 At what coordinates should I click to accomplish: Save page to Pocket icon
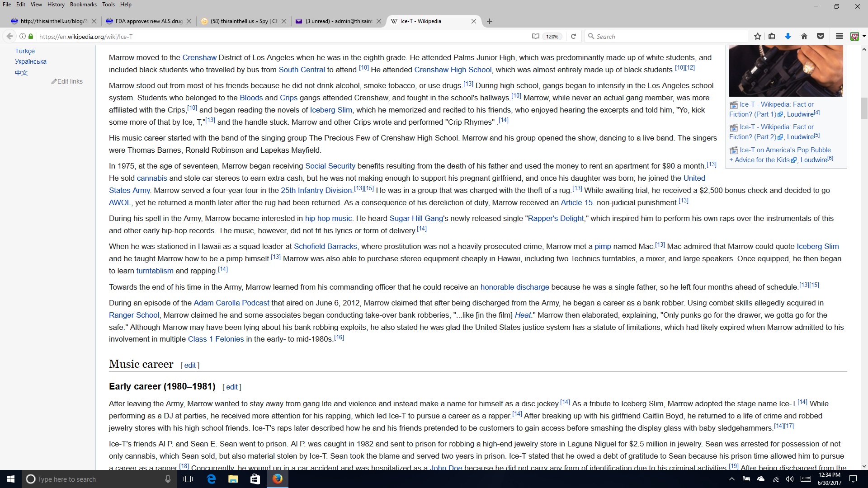coord(821,36)
